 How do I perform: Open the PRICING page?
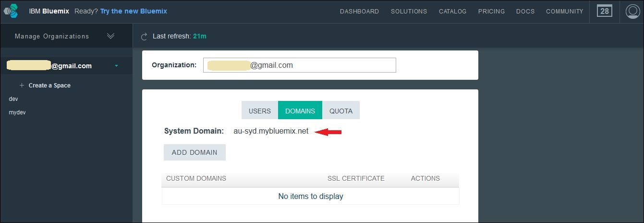point(491,11)
